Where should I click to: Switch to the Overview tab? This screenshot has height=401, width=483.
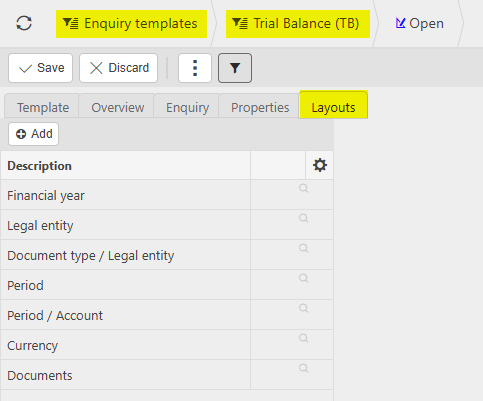tap(117, 107)
